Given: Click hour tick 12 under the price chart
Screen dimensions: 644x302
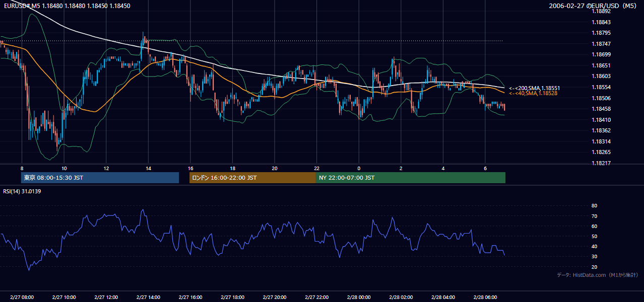Looking at the screenshot, I should click(106, 168).
